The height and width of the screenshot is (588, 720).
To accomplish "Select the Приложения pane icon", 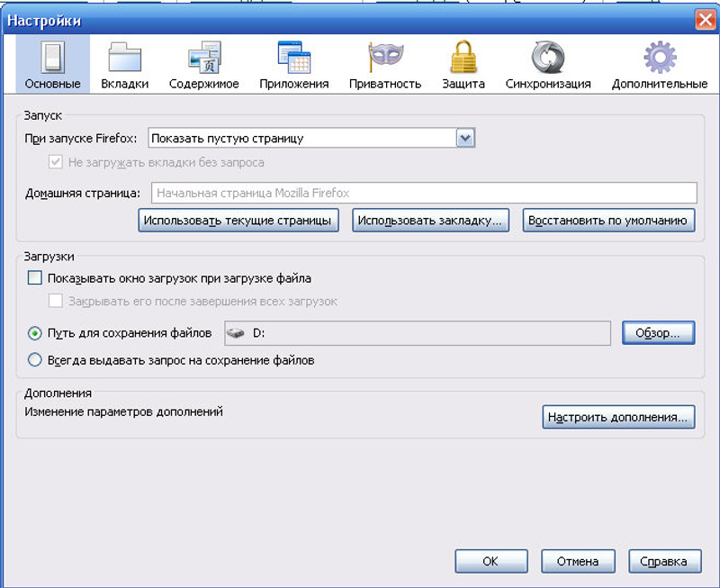I will pos(294,65).
